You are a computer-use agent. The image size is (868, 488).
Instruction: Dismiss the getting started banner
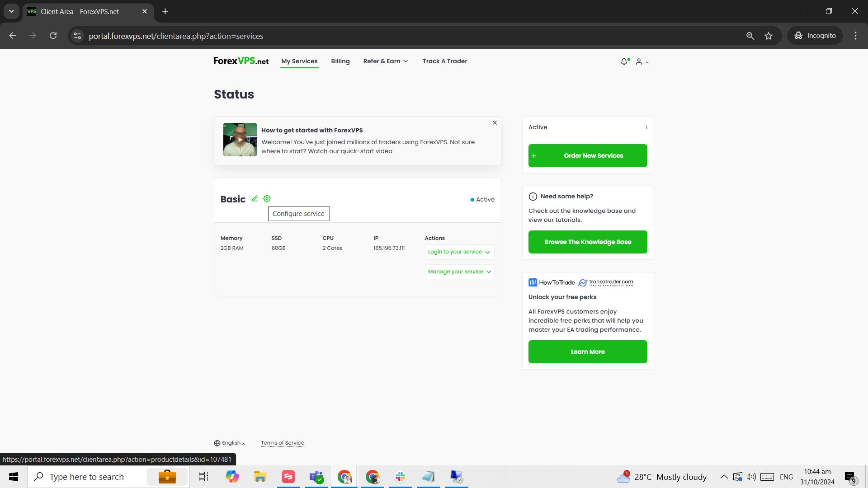tap(495, 123)
